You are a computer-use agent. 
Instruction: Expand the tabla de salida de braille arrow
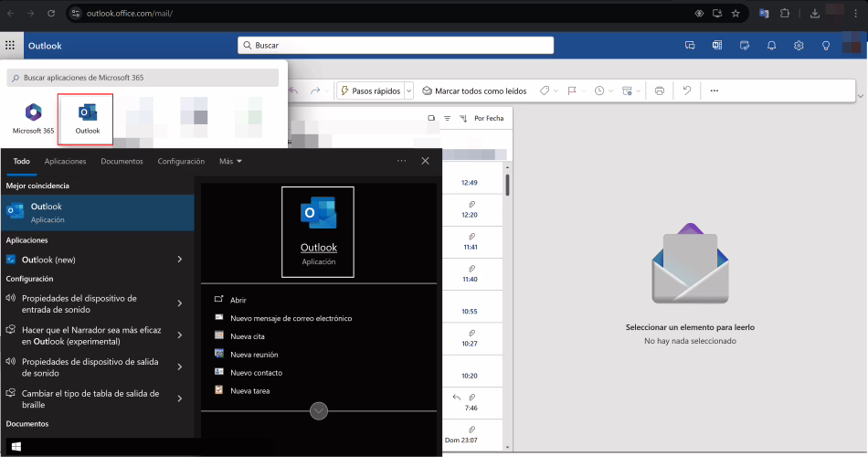180,399
